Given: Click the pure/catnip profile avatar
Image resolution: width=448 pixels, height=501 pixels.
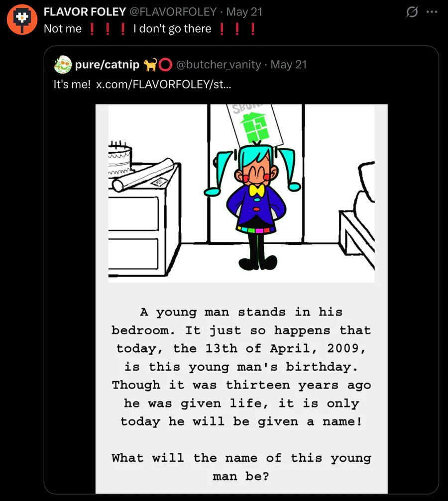Looking at the screenshot, I should (x=63, y=65).
